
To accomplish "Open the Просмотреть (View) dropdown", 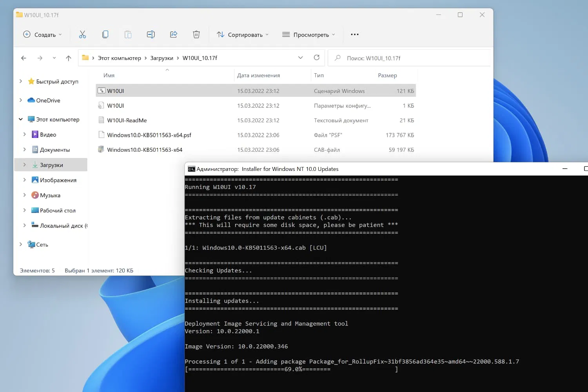I will coord(309,34).
